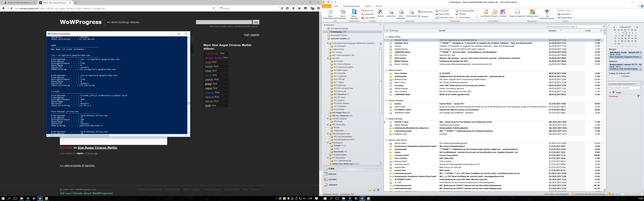Start a TeamViewer Neues Meeting
This screenshot has height=201, width=644.
coord(354,14)
